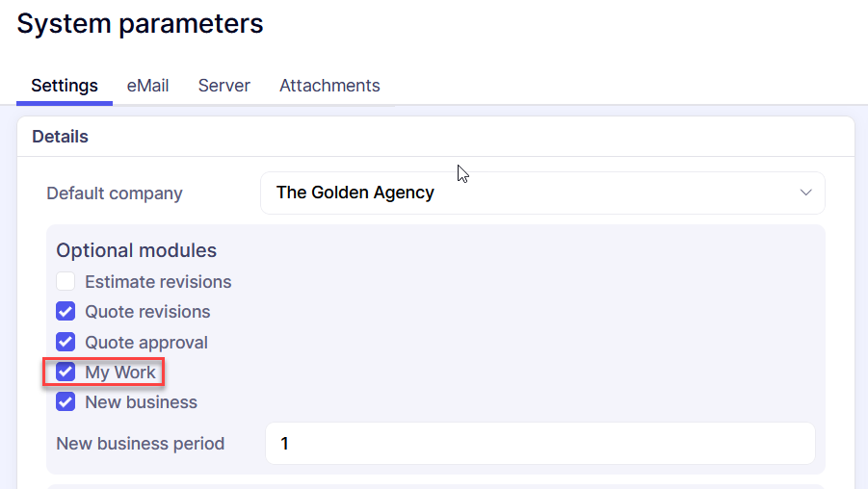Click the "Quote approval" label text
Viewport: 868px width, 489px height.
[146, 343]
